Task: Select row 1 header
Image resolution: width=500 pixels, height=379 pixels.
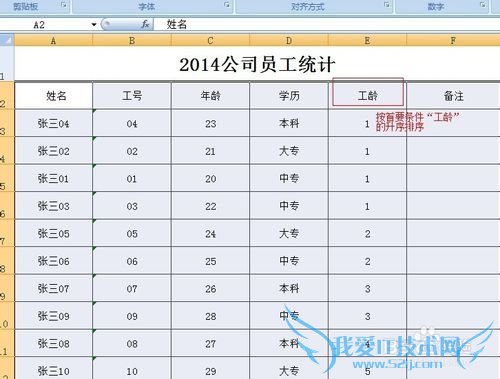Action: [7, 63]
